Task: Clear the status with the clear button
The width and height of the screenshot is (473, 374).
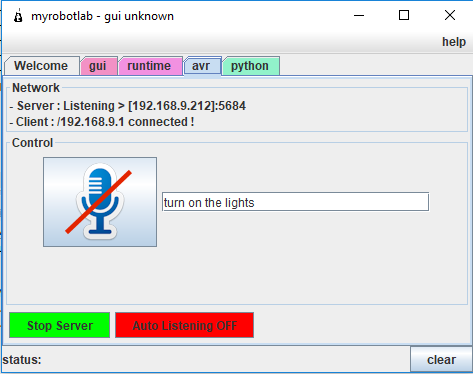Action: pyautogui.click(x=441, y=360)
